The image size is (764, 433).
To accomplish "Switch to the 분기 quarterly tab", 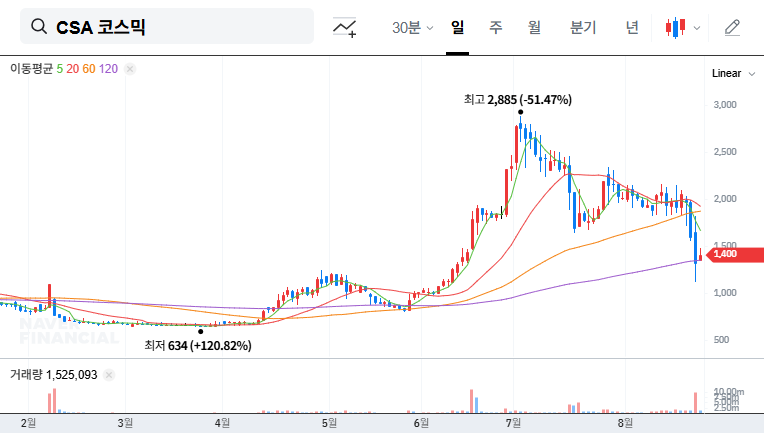I will click(583, 27).
